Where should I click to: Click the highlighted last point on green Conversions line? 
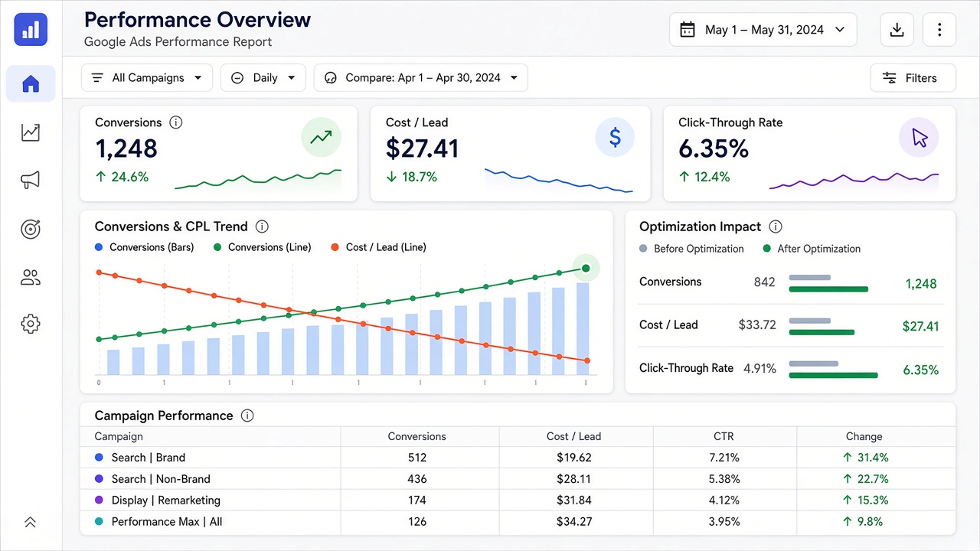pos(586,268)
